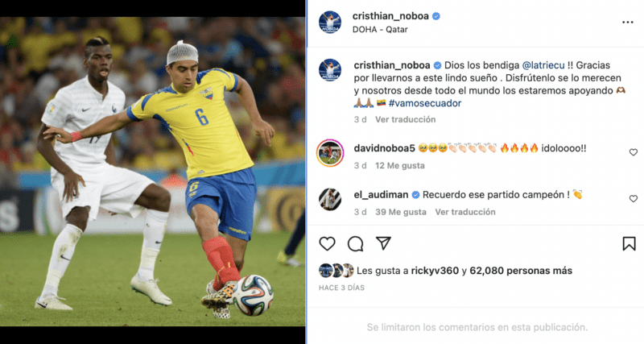
Task: Save post with bookmark icon
Action: coord(629,244)
